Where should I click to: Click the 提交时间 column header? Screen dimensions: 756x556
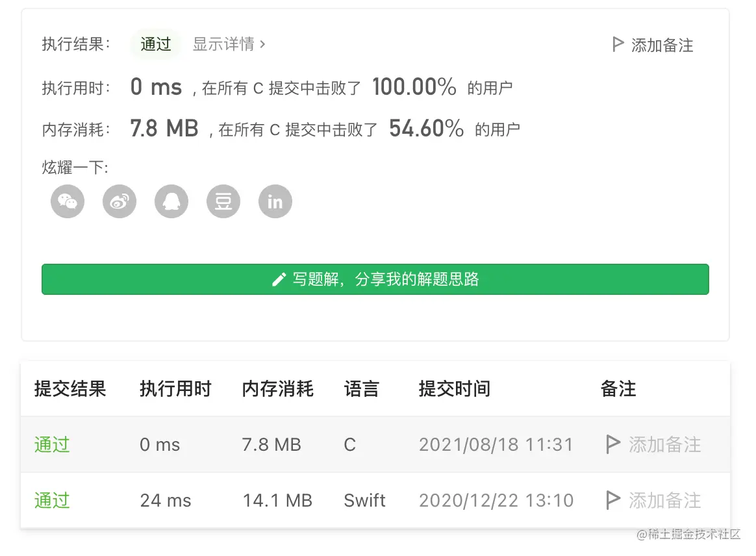point(455,389)
